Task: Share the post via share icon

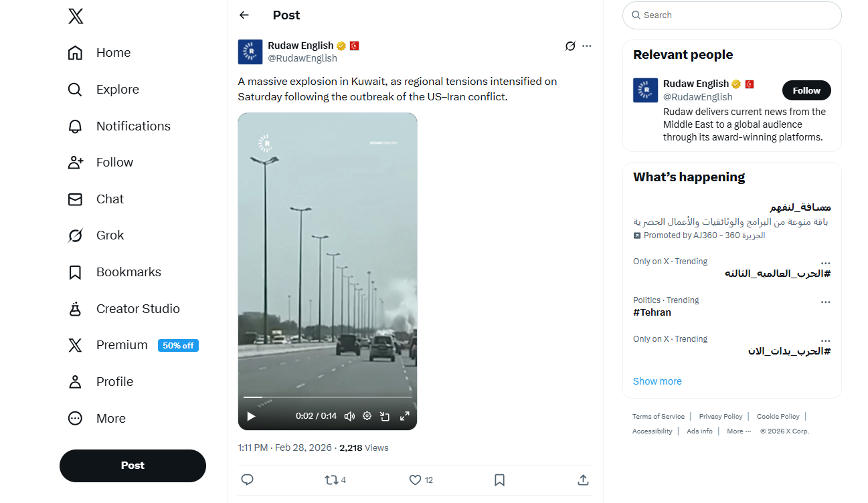Action: point(583,480)
